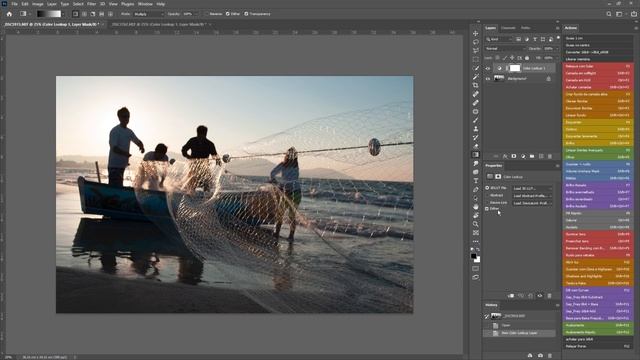The width and height of the screenshot is (640, 360).
Task: Toggle Reverse checkbox in options bar
Action: tap(207, 14)
